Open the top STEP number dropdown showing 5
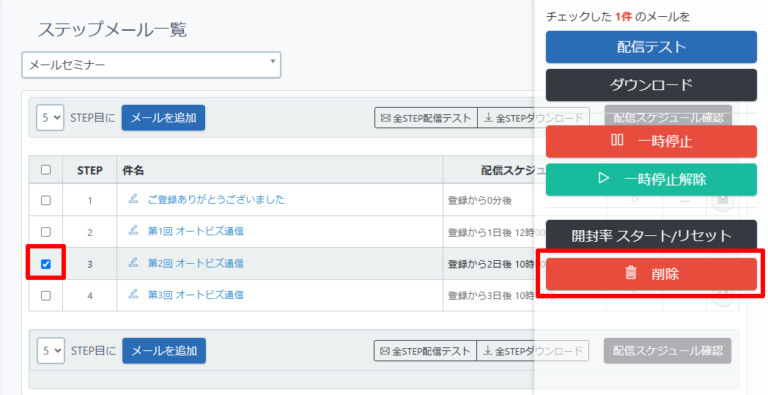Screen dimensions: 768x395 tap(50, 118)
